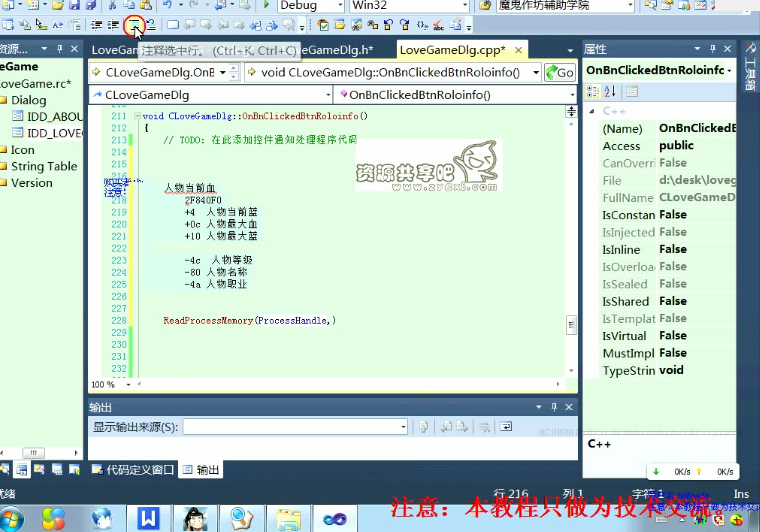Open the OnBnClickedBtnRoloinfo() member dropdown
This screenshot has width=760, height=532.
(x=572, y=95)
